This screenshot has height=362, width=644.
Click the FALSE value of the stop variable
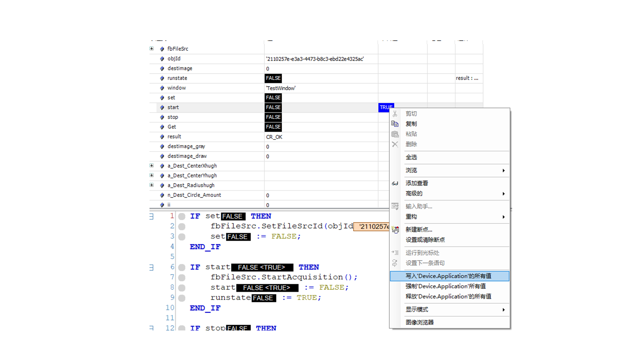click(273, 117)
